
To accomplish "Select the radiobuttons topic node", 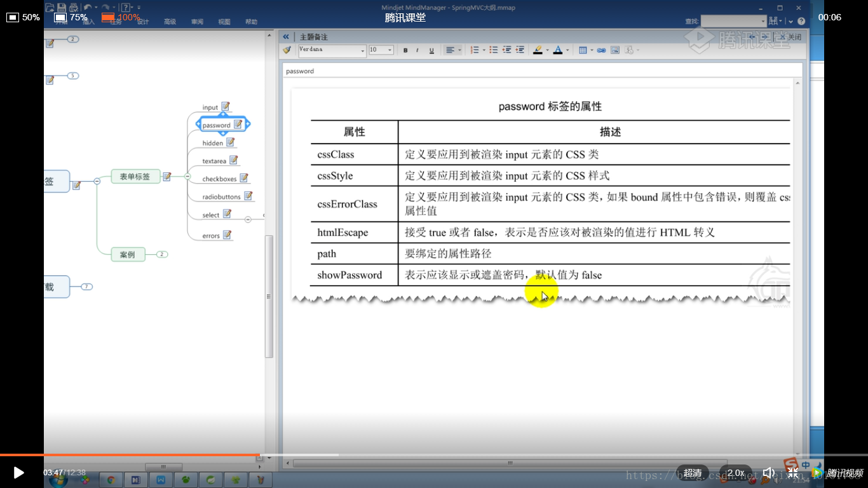I will (222, 197).
